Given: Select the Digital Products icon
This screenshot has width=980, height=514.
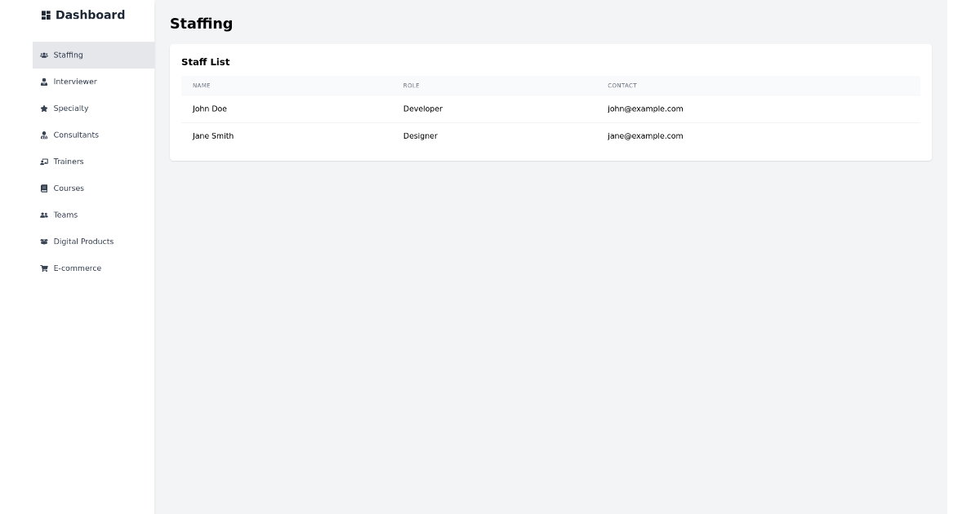Looking at the screenshot, I should click(x=43, y=241).
